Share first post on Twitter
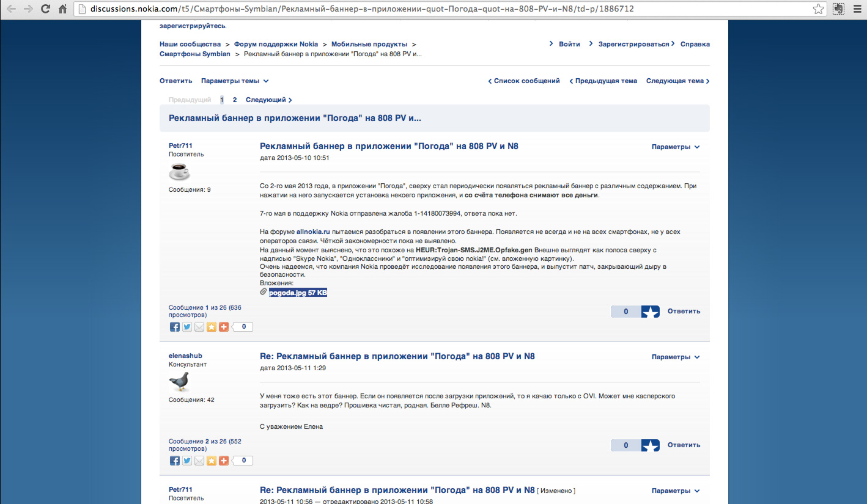Screen dimensions: 867x504 point(187,327)
